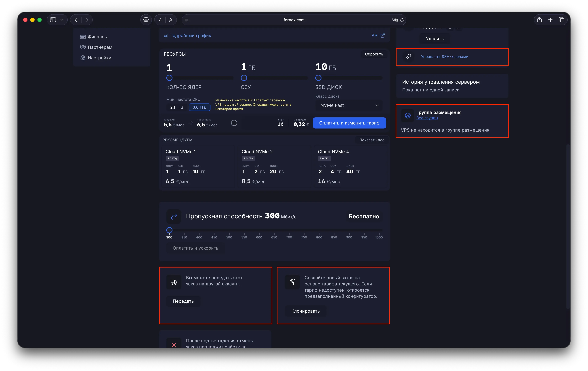588x371 pixels.
Task: Open the Класс диска NVMe Fast dropdown
Action: coord(349,105)
